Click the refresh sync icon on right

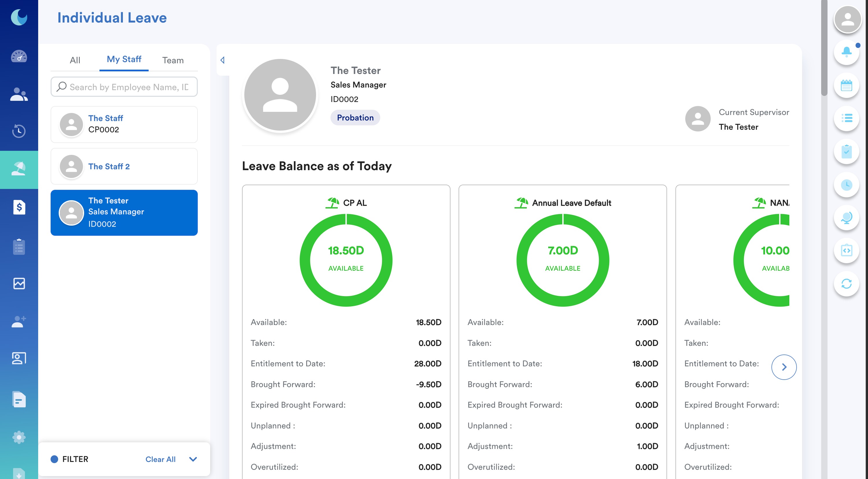tap(846, 283)
